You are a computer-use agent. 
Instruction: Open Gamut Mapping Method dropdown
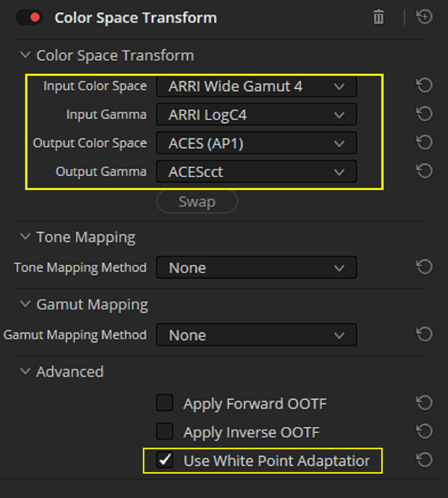click(256, 335)
